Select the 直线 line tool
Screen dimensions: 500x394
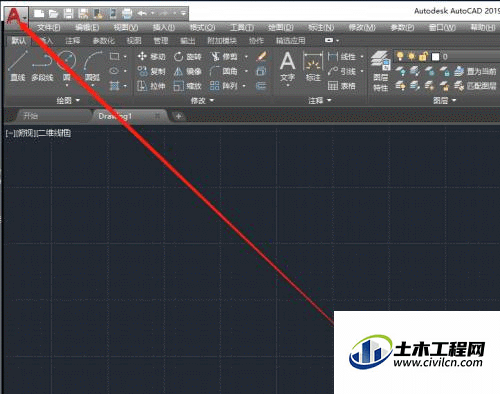[x=18, y=66]
